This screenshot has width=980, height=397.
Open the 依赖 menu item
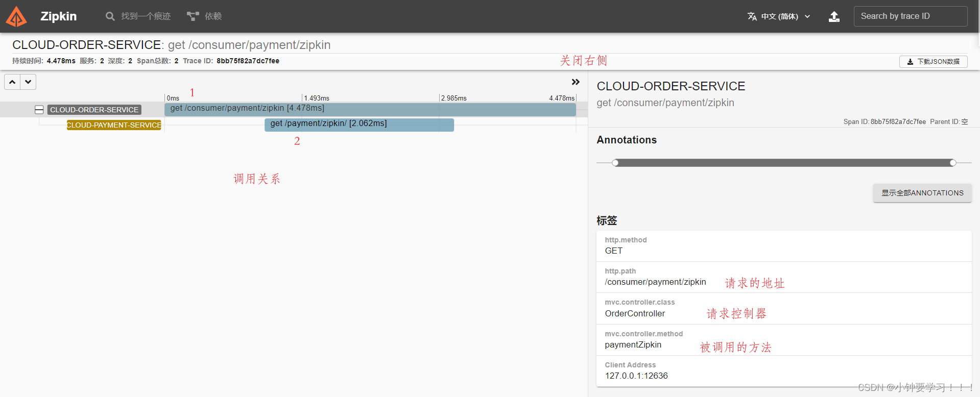click(213, 16)
